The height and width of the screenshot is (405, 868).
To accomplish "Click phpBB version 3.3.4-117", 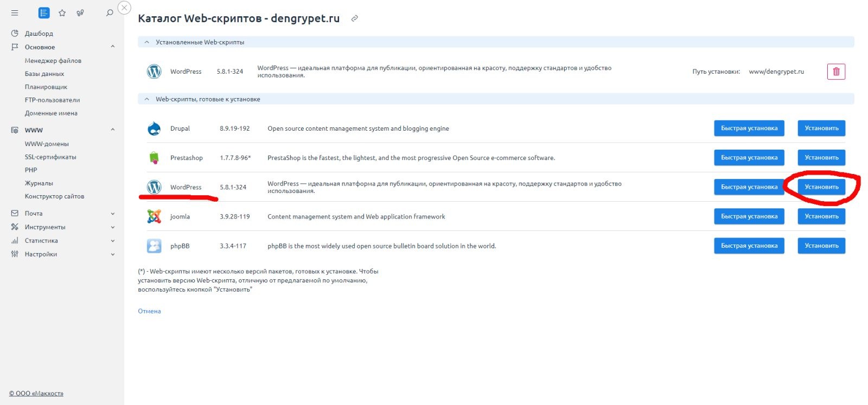I will [233, 246].
